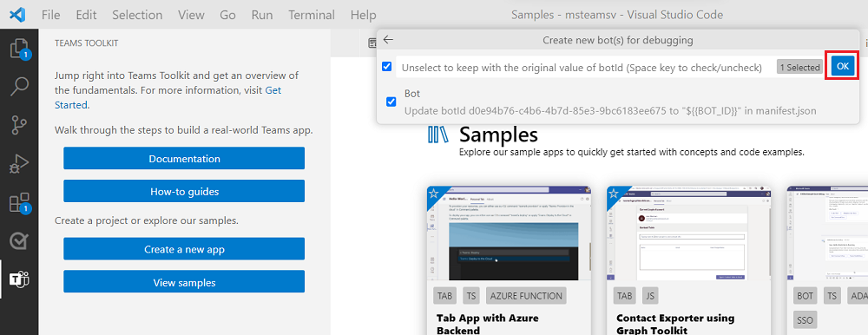Open the Selection menu
868x335 pixels.
tap(137, 15)
